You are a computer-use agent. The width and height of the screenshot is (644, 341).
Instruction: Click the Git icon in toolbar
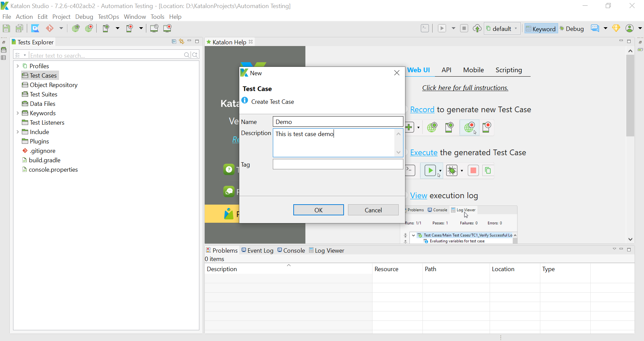coord(50,28)
